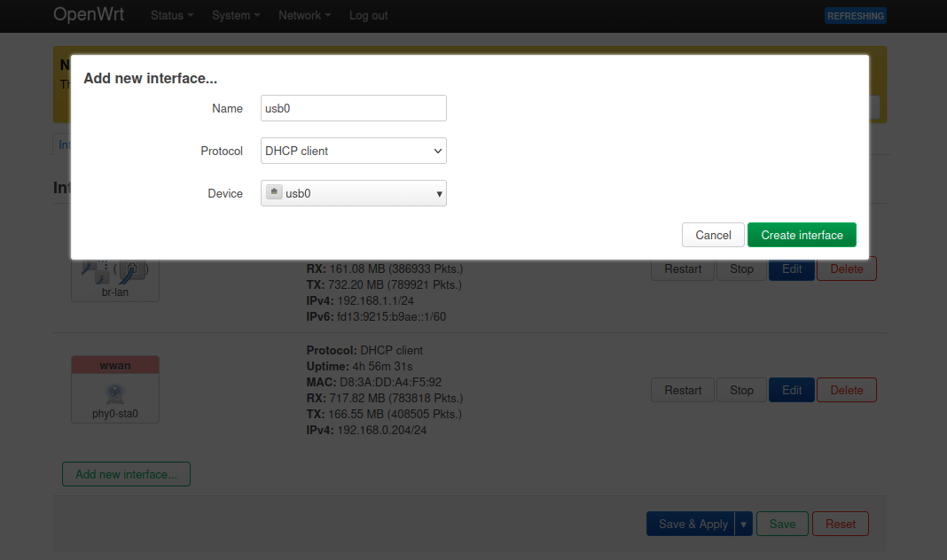Delete the br-lan interface

[846, 268]
